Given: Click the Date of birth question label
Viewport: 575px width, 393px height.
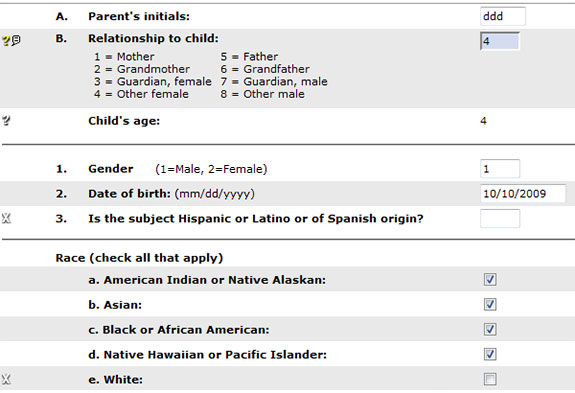Looking at the screenshot, I should point(129,194).
